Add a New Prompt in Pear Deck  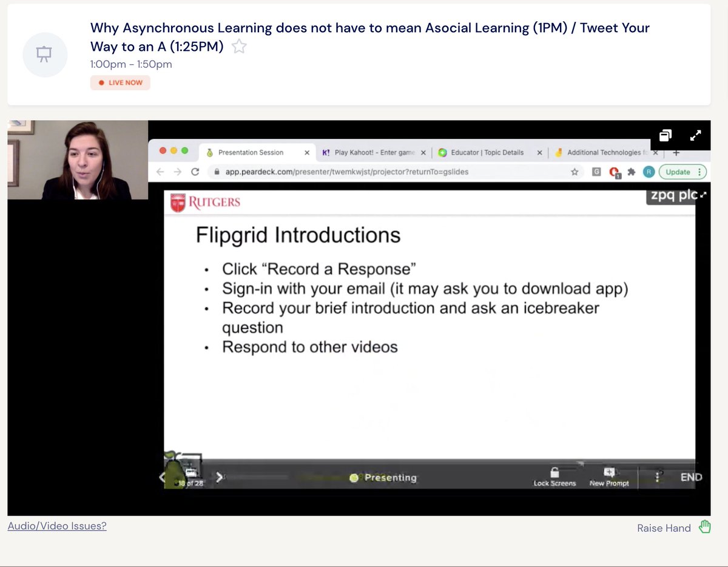(x=609, y=477)
